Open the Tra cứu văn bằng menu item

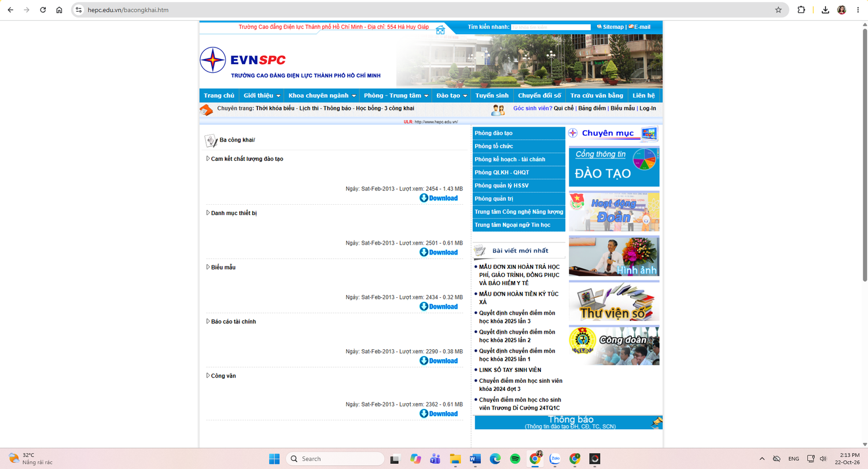point(597,95)
